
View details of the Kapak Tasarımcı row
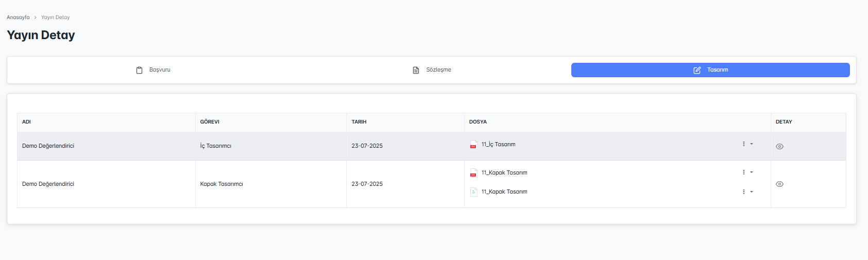pos(779,184)
